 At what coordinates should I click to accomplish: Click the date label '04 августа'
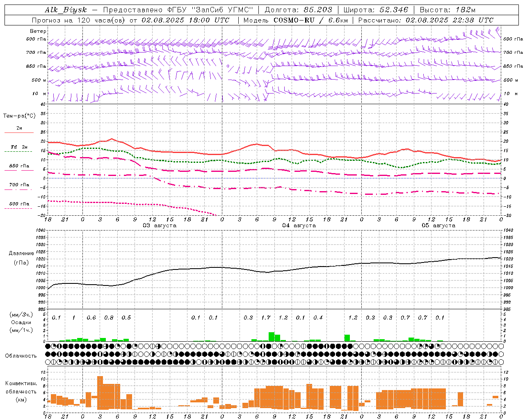coord(299,226)
